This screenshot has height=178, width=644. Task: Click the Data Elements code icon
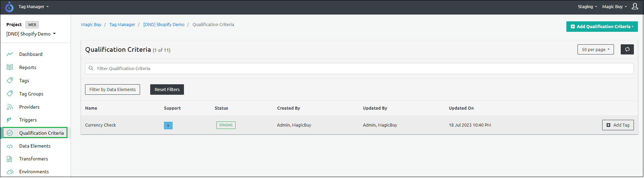click(x=10, y=146)
